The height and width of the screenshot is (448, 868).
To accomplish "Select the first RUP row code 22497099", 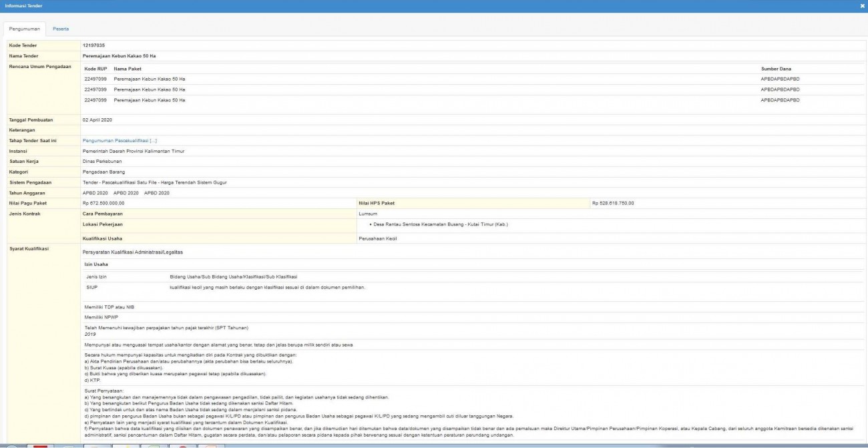I will [x=95, y=79].
